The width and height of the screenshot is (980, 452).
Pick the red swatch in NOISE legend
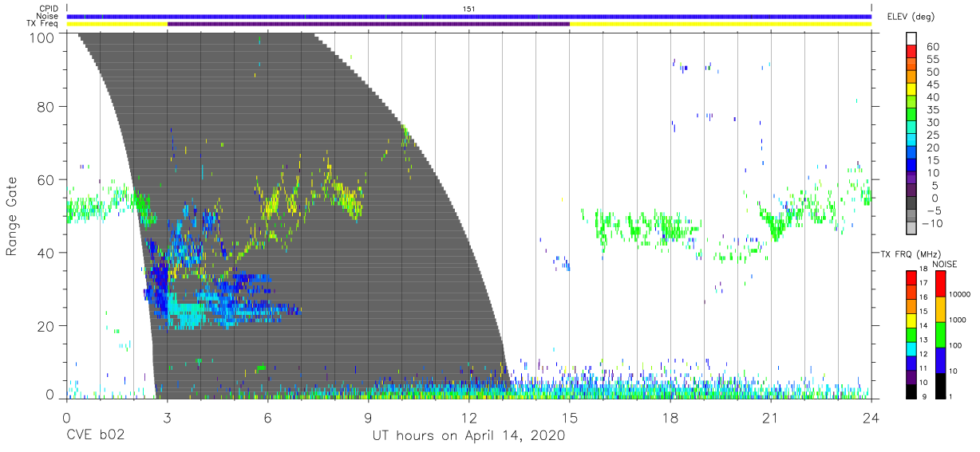tap(940, 284)
